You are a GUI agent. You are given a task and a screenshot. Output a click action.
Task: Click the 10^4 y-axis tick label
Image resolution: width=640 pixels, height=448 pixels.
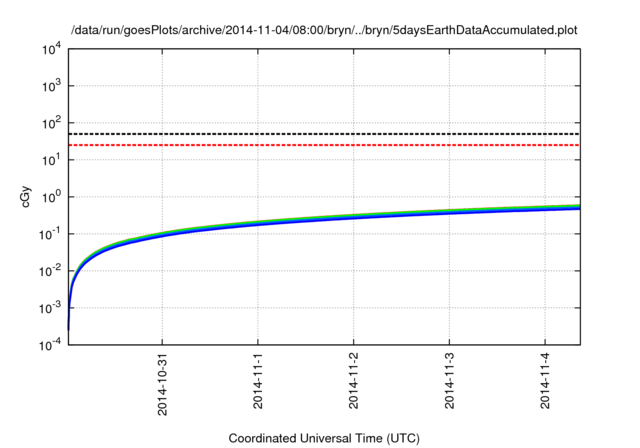point(51,50)
